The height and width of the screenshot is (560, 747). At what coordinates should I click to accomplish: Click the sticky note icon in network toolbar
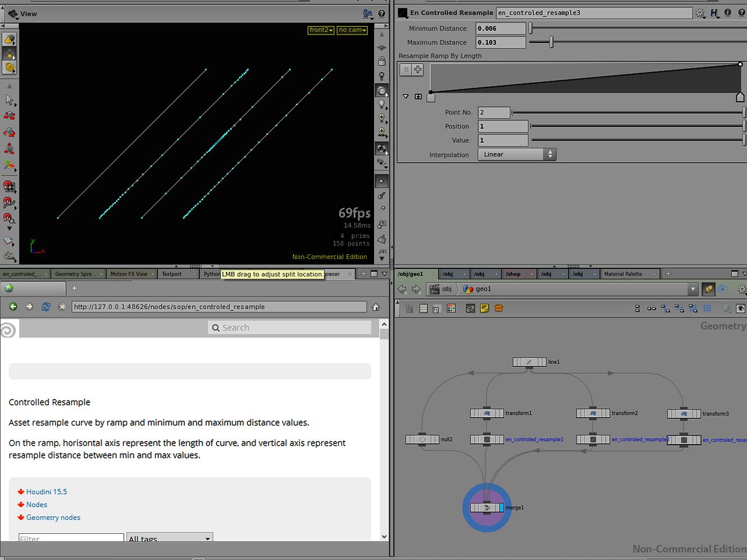tap(484, 309)
